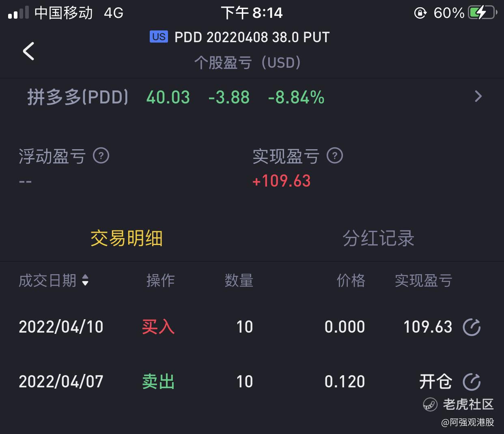Tap the 卖出 trade label
Viewport: 504px width, 434px height.
pyautogui.click(x=158, y=382)
